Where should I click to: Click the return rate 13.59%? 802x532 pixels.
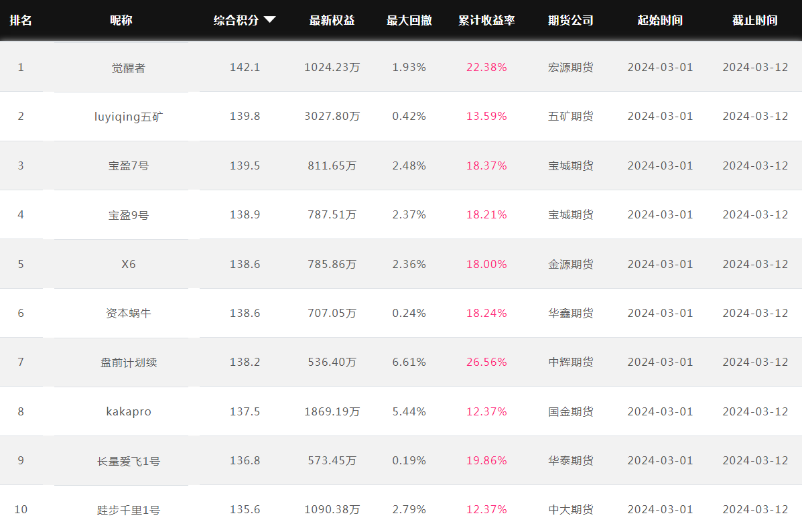pyautogui.click(x=486, y=116)
